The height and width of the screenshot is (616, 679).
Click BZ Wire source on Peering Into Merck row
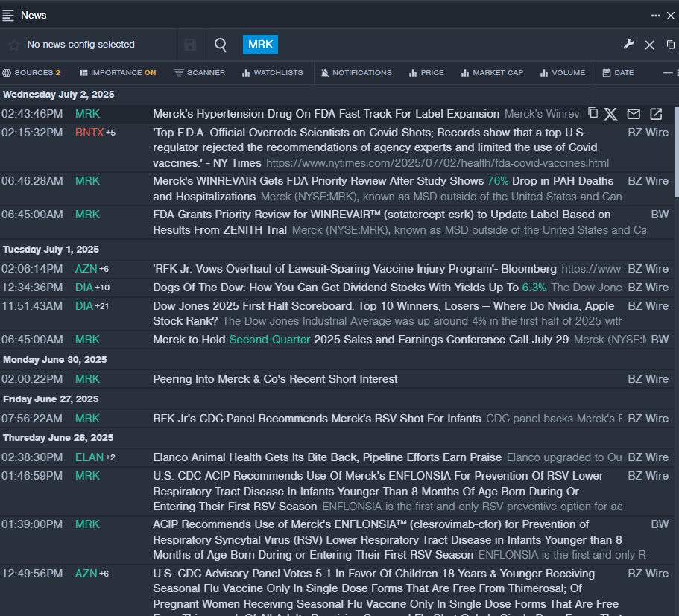coord(648,379)
